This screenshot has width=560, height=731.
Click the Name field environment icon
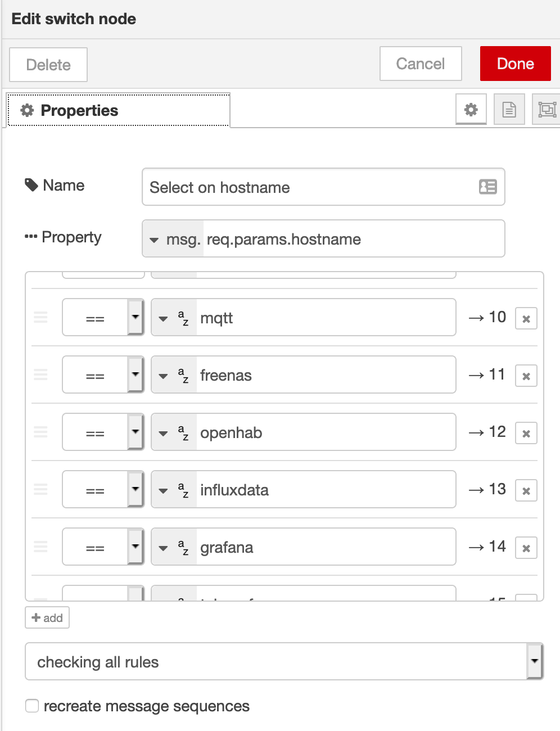(x=487, y=187)
